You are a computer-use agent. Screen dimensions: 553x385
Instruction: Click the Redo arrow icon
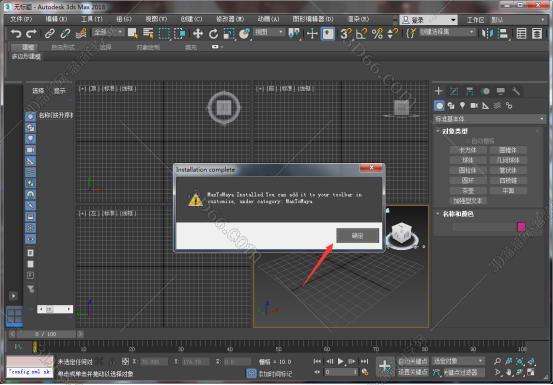[32, 33]
